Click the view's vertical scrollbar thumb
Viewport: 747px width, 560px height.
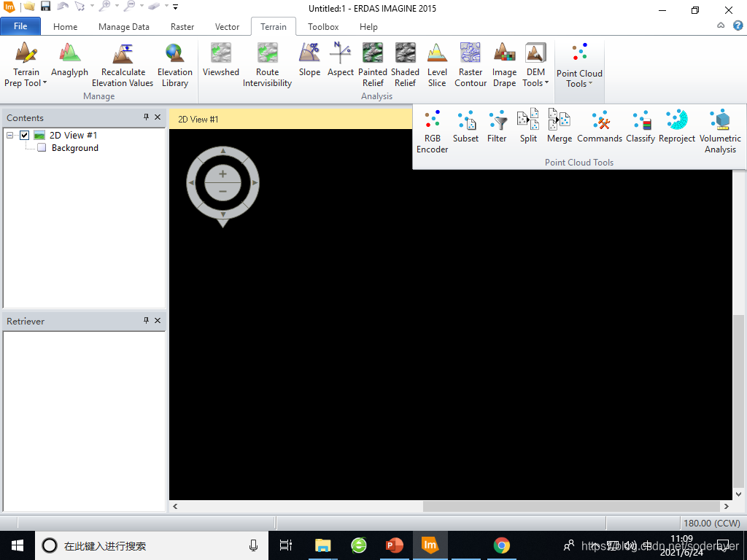(x=738, y=400)
